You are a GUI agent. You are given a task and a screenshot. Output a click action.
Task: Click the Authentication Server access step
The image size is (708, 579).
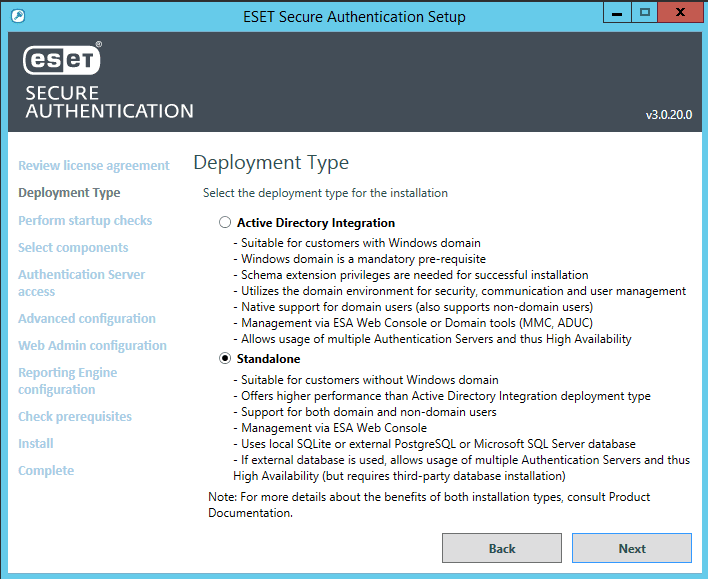(81, 283)
